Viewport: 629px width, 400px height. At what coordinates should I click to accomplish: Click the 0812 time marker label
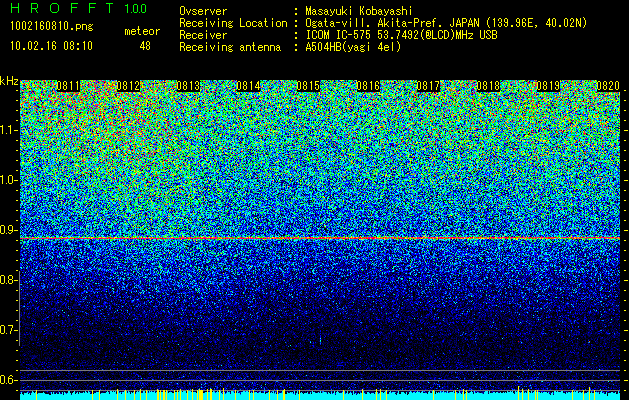click(x=128, y=85)
